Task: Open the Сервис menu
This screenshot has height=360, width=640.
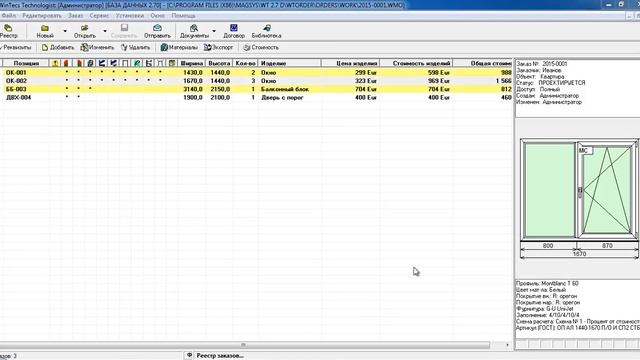Action: click(99, 16)
